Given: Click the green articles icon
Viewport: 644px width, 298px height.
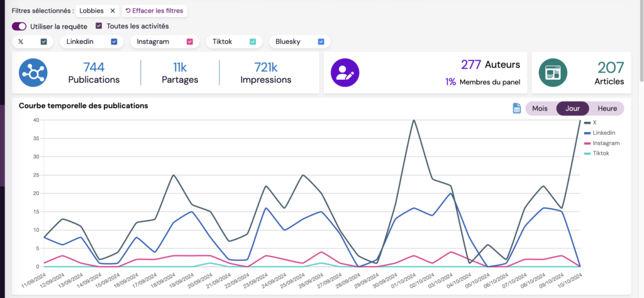Looking at the screenshot, I should (x=553, y=72).
